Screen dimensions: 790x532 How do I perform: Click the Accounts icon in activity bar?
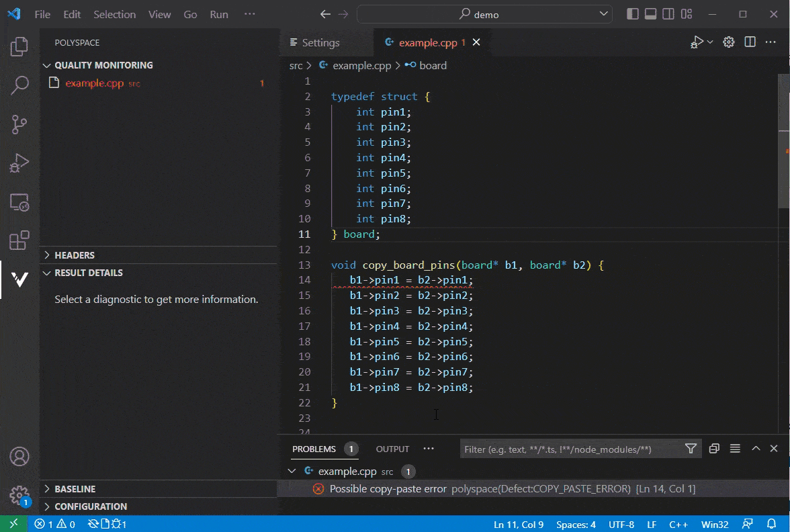19,456
